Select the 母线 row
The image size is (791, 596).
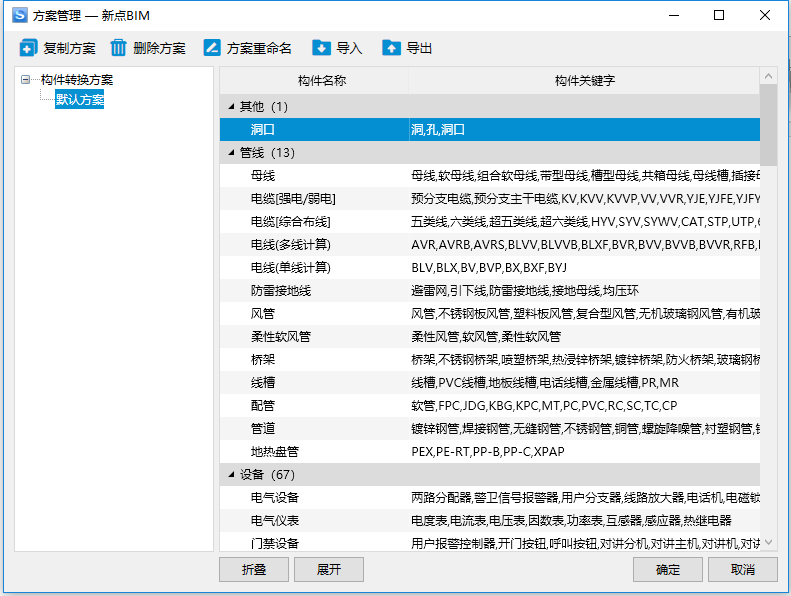[x=490, y=176]
